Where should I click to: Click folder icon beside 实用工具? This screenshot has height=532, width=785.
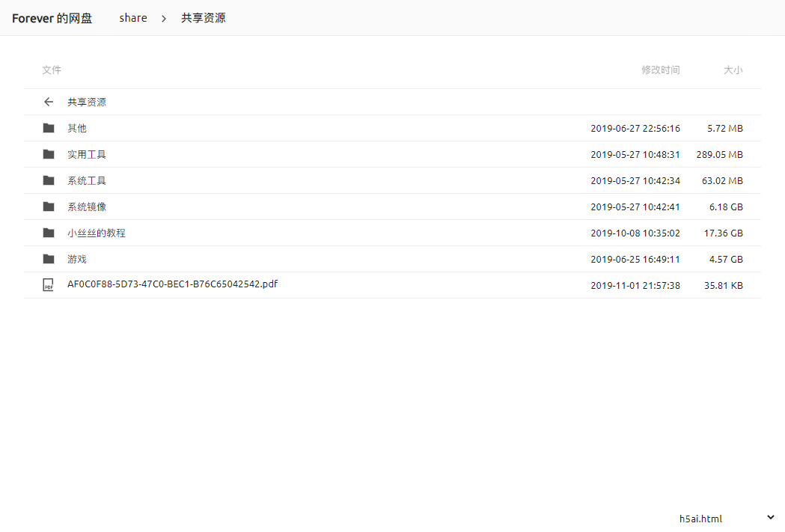[49, 154]
